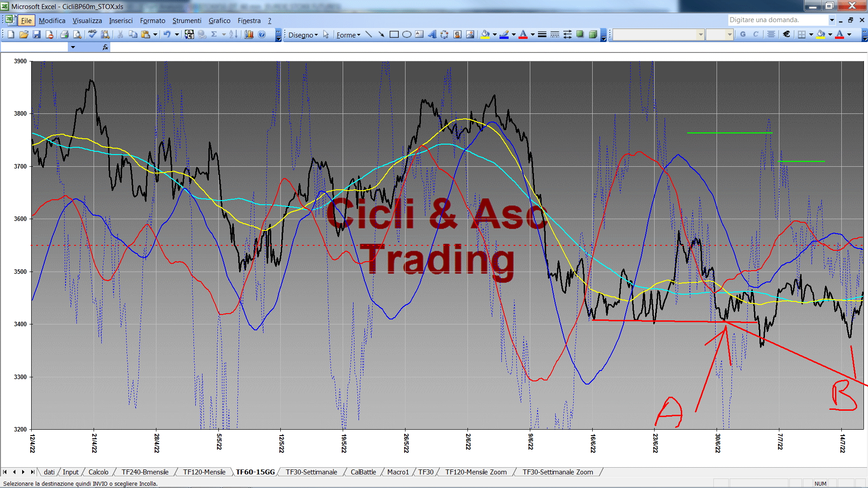The image size is (868, 488).
Task: Open the Grafico menu
Action: pyautogui.click(x=219, y=20)
